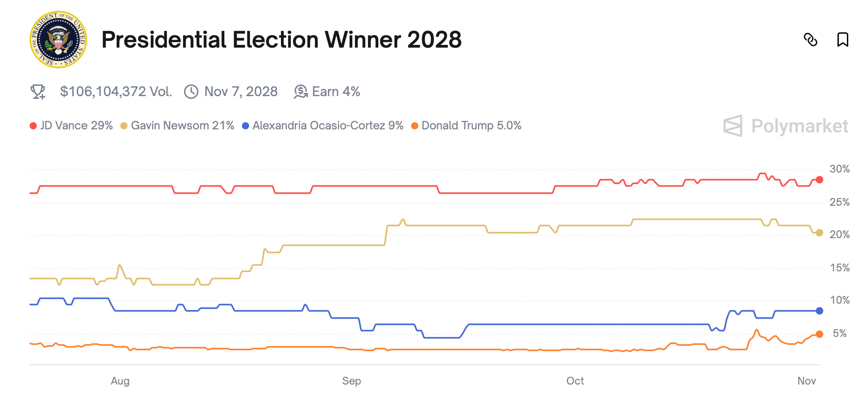Click the Earn 4% link

[x=336, y=92]
